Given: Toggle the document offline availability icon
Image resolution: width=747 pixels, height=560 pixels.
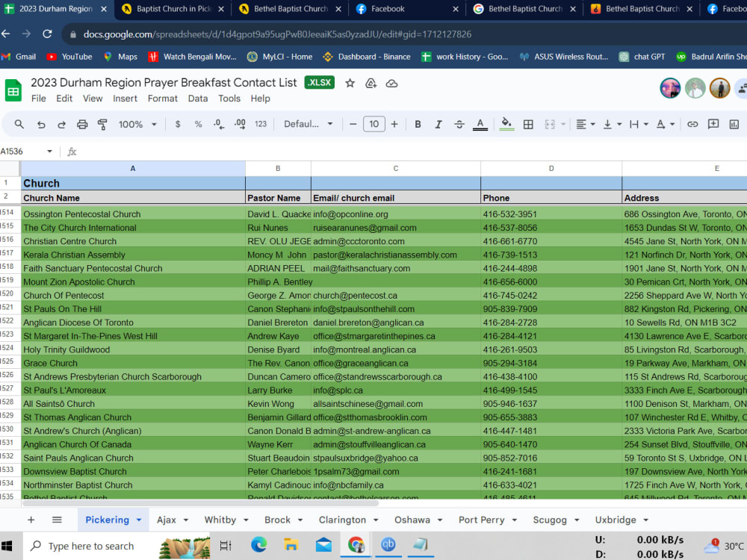Looking at the screenshot, I should click(x=391, y=83).
